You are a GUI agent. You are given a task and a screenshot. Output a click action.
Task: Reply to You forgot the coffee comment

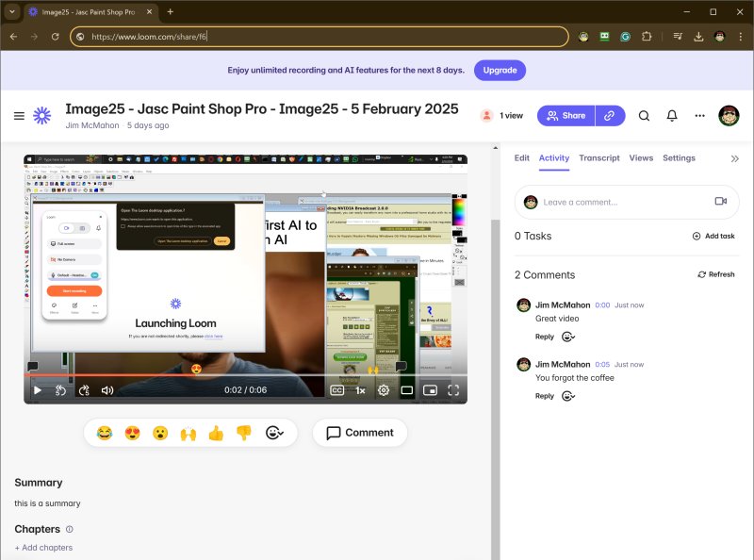545,396
